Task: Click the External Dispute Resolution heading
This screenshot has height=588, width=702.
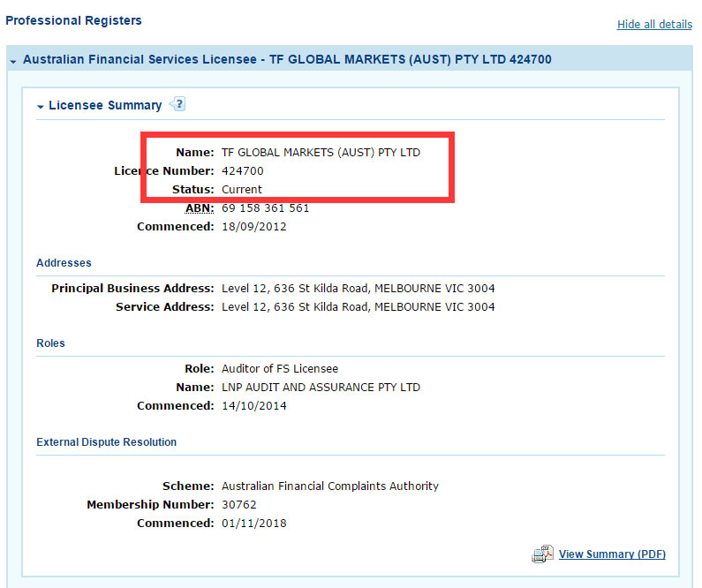Action: 107,442
